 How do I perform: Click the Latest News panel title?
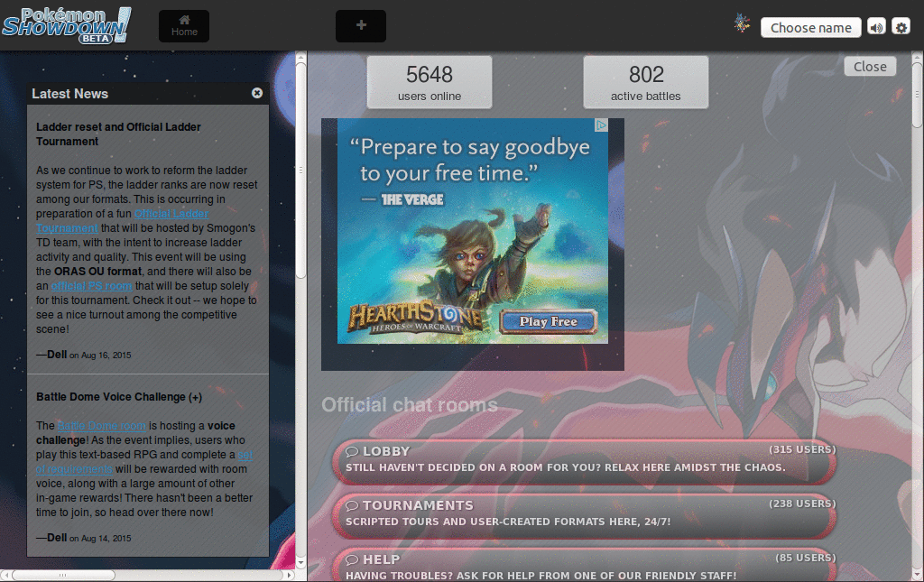(x=70, y=94)
